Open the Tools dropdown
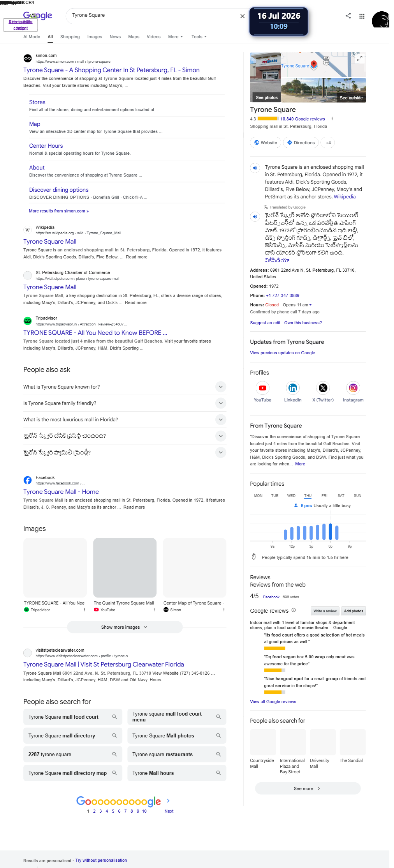 tap(199, 37)
